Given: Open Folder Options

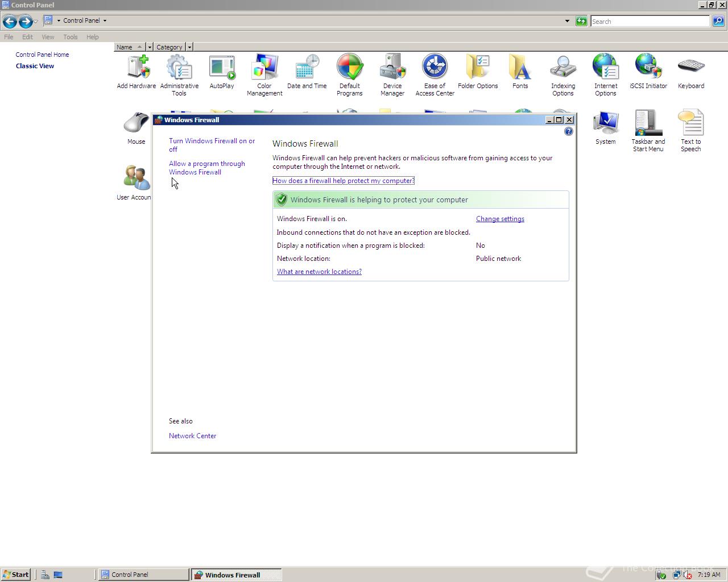Looking at the screenshot, I should 478,72.
